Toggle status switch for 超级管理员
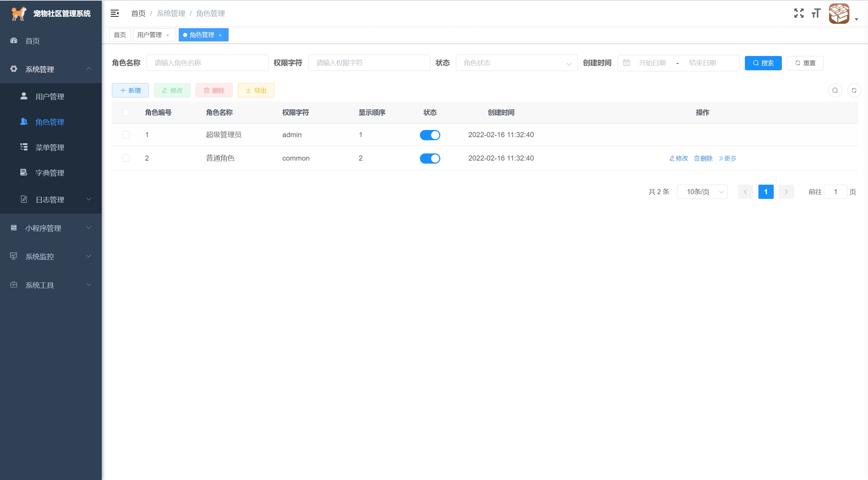 click(430, 135)
